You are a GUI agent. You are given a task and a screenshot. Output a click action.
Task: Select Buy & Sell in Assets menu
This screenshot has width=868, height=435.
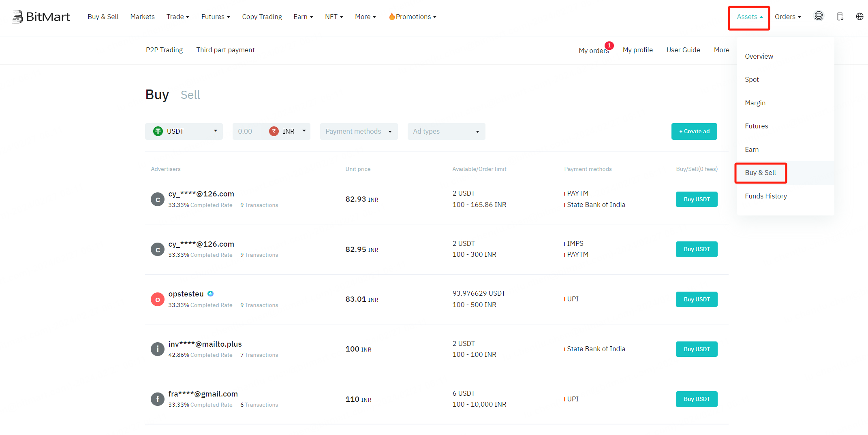pos(785,173)
